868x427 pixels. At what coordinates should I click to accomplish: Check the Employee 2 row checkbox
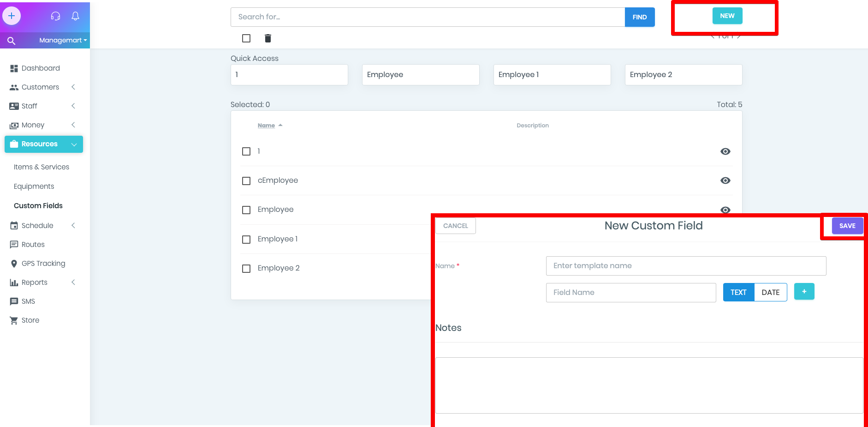(246, 269)
